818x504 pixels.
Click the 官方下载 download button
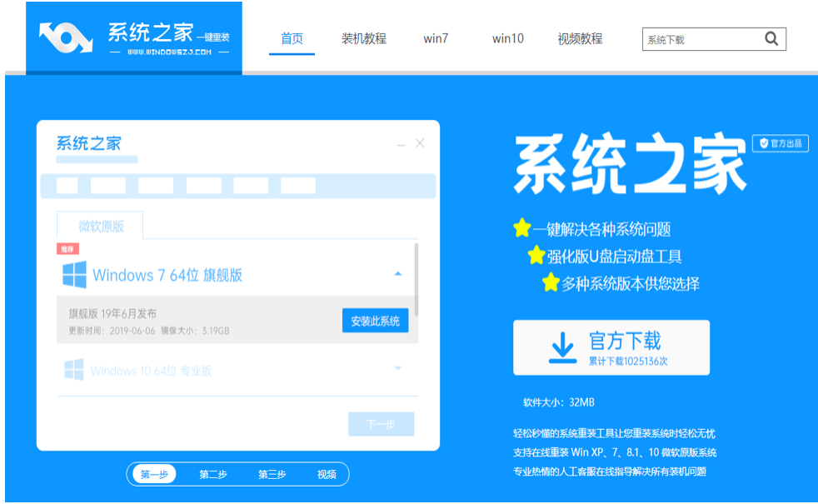(611, 347)
